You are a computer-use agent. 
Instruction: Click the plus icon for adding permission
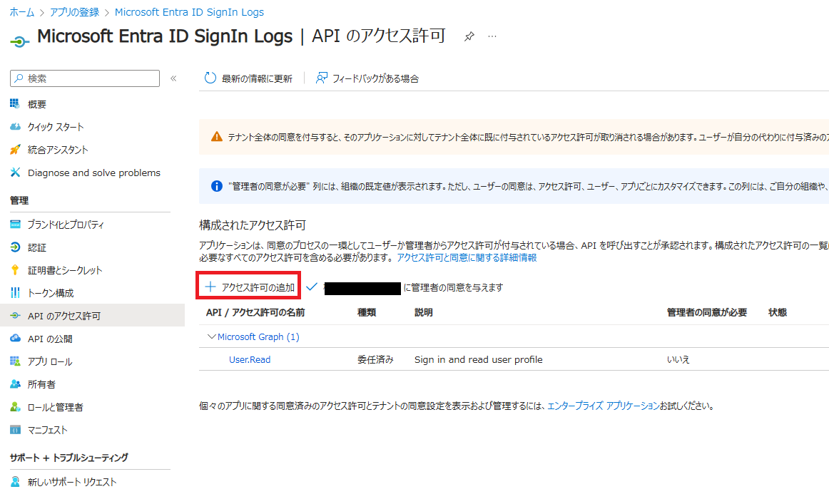[210, 287]
